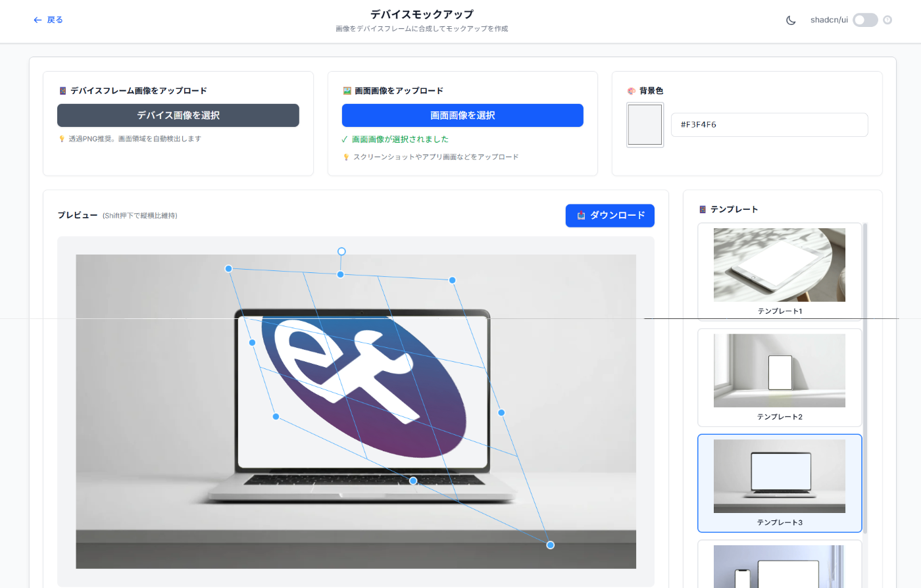Click the スクリーンショットやアプリ画面 hint text
The image size is (921, 588).
pyautogui.click(x=436, y=157)
